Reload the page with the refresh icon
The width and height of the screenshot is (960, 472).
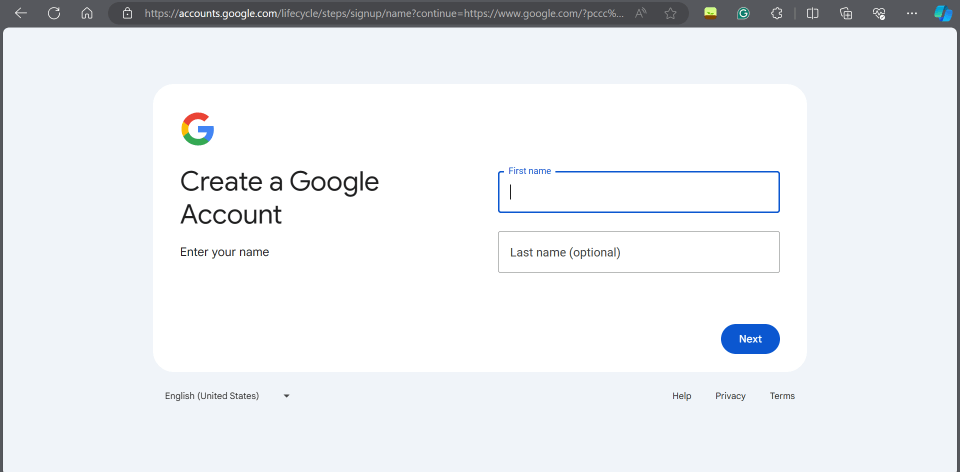(x=54, y=13)
